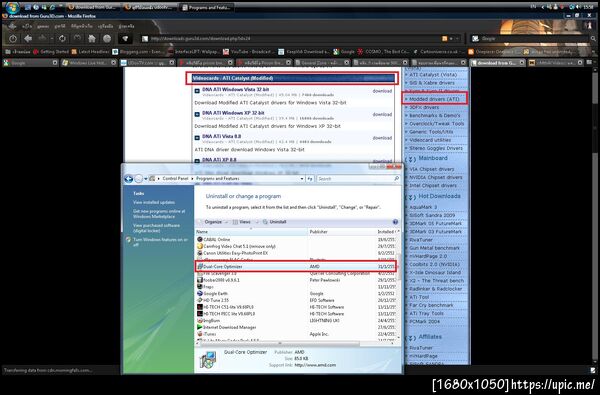Viewport: 600px width, 395px height.
Task: Switch to Windows Live Hotmail tab
Action: (88, 63)
